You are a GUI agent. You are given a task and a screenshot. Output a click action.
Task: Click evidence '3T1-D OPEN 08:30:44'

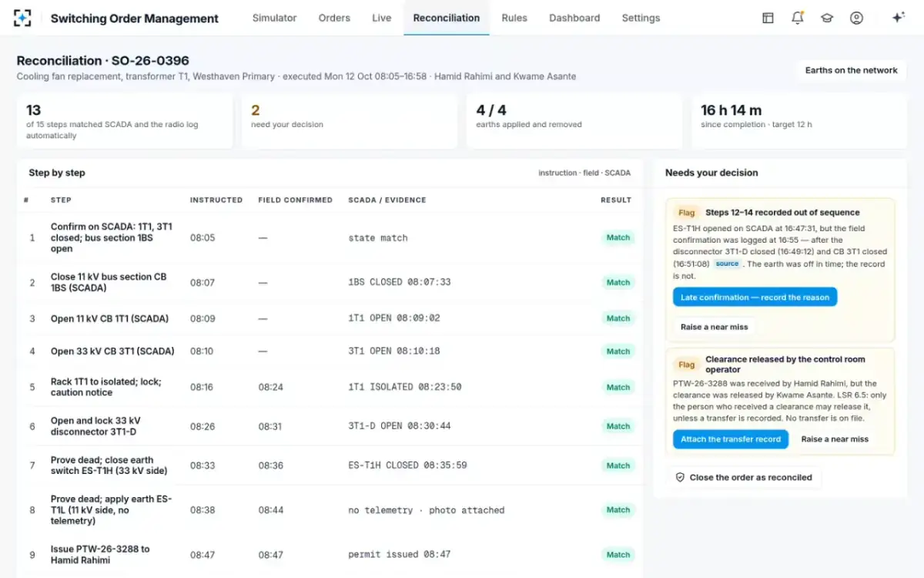coord(400,426)
